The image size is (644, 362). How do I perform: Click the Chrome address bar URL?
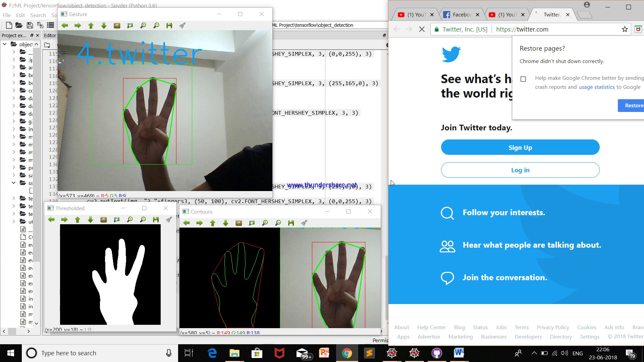click(x=522, y=29)
